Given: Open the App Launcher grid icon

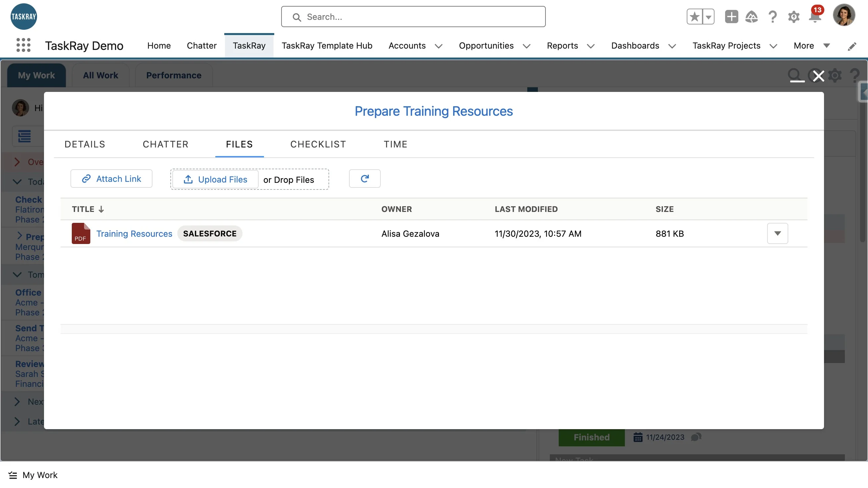Looking at the screenshot, I should pos(23,45).
